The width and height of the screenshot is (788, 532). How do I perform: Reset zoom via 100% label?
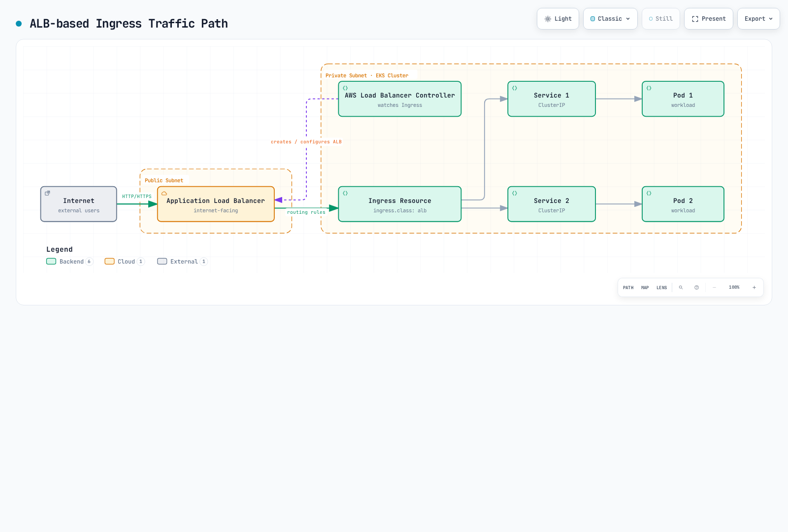tap(734, 287)
